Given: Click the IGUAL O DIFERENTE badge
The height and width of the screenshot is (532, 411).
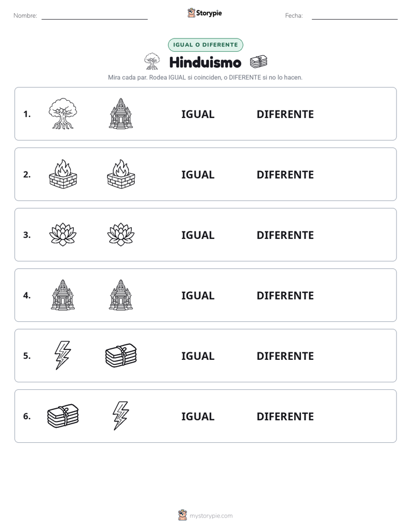Looking at the screenshot, I should (205, 45).
